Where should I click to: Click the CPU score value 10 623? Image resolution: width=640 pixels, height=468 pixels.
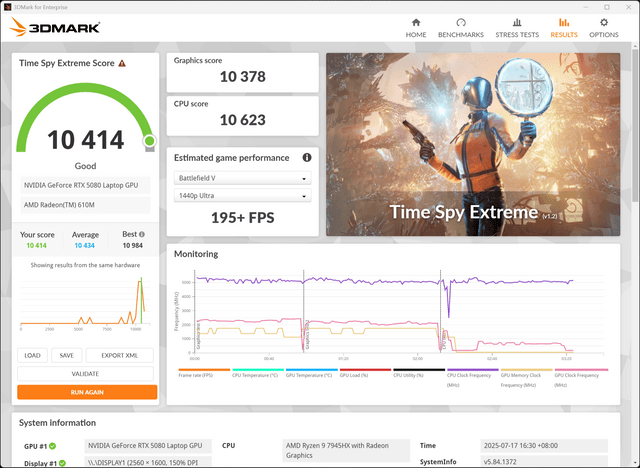click(x=242, y=120)
